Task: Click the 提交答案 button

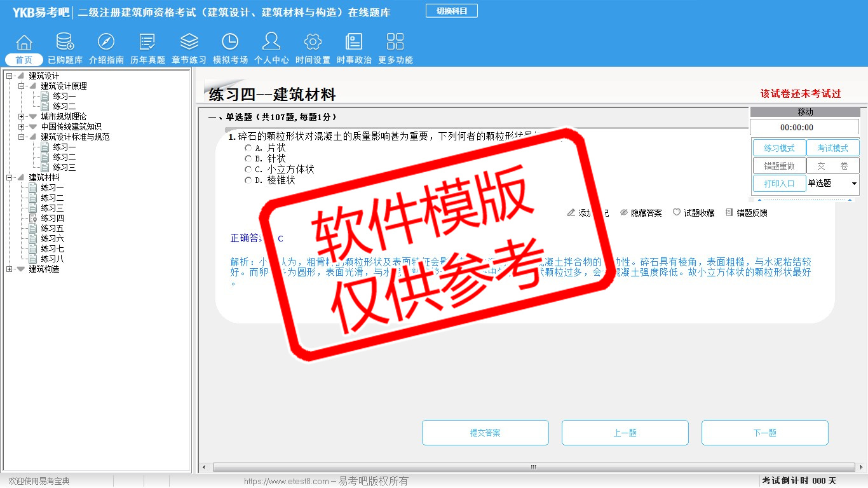Action: click(x=485, y=433)
